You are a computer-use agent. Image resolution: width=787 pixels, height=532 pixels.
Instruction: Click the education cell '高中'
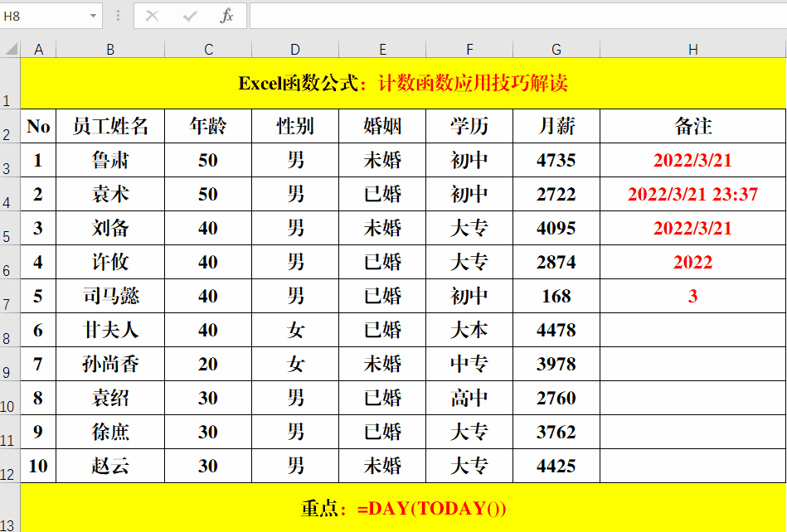point(469,398)
